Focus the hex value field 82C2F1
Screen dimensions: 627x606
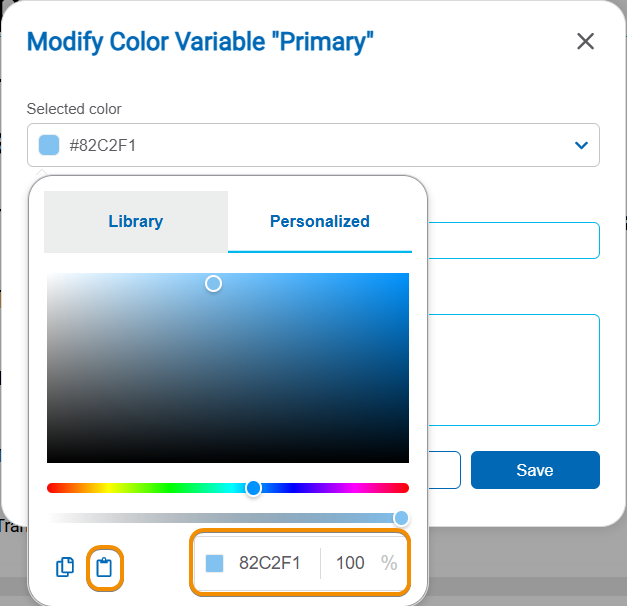[270, 563]
